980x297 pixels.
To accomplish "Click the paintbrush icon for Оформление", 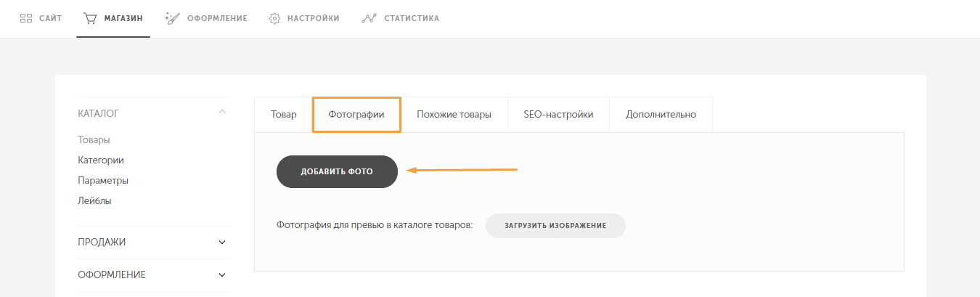I will (x=172, y=18).
